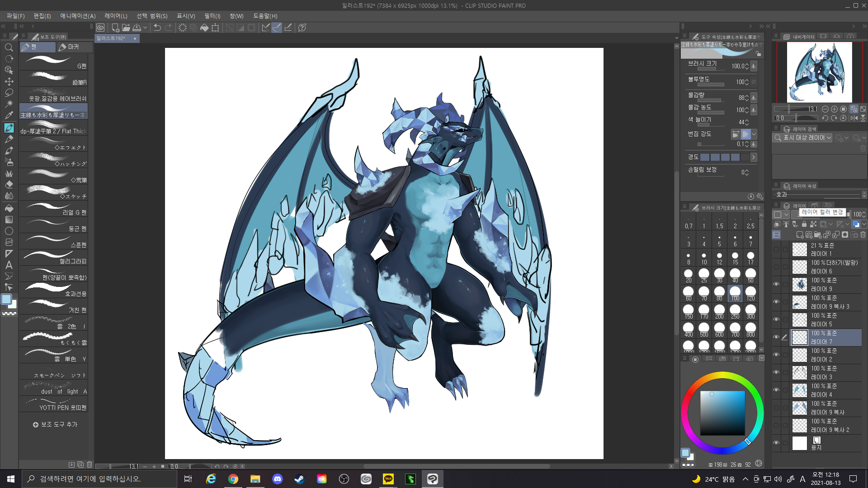Image resolution: width=868 pixels, height=488 pixels.
Task: Toggle visibility of the 용지 layer
Action: 776,443
